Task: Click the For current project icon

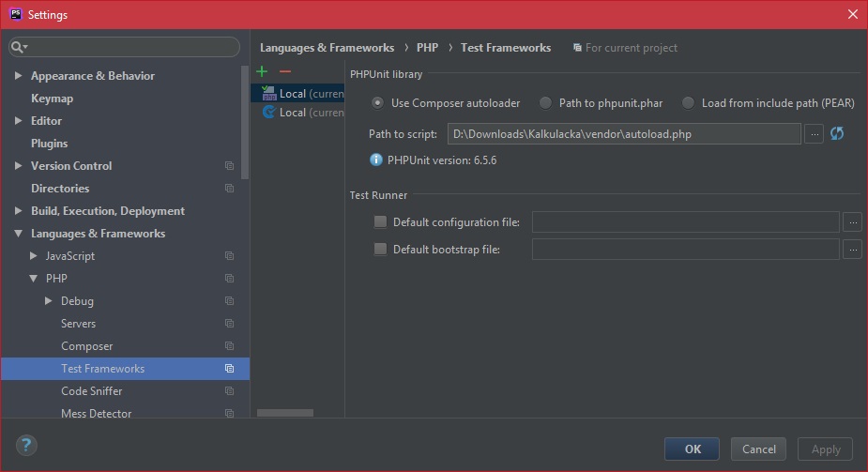Action: point(577,48)
